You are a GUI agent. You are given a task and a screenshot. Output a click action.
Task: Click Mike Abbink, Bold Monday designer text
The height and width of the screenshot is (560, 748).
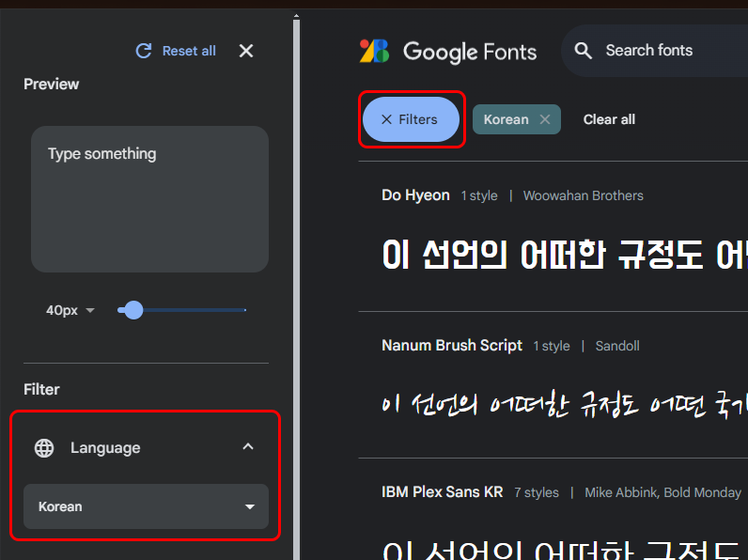(x=662, y=492)
